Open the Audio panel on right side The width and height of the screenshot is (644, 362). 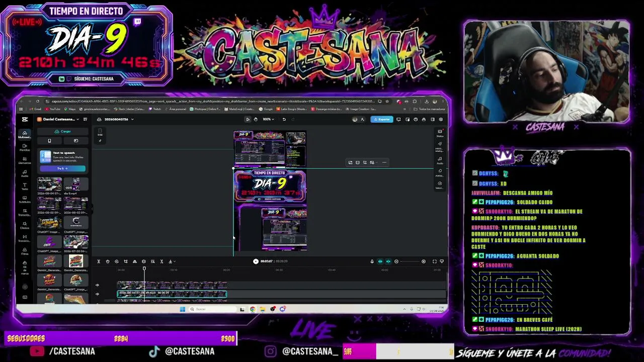coord(440,160)
